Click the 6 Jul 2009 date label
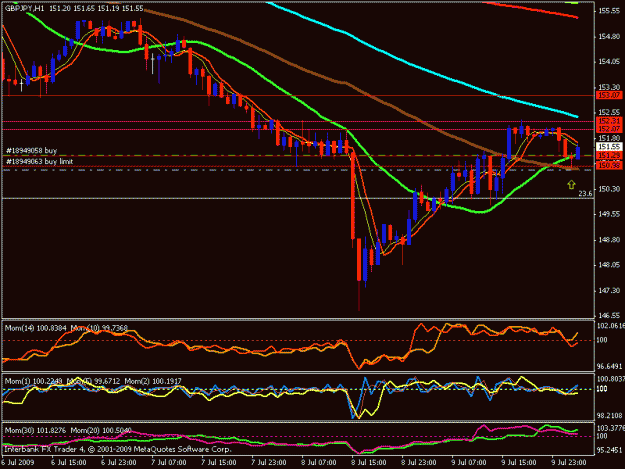The image size is (625, 469). pos(18,462)
